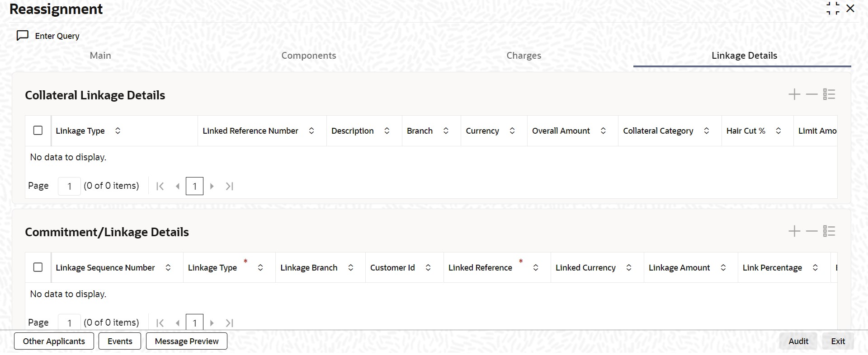Sort by Overall Amount column
The image size is (868, 355).
(603, 131)
